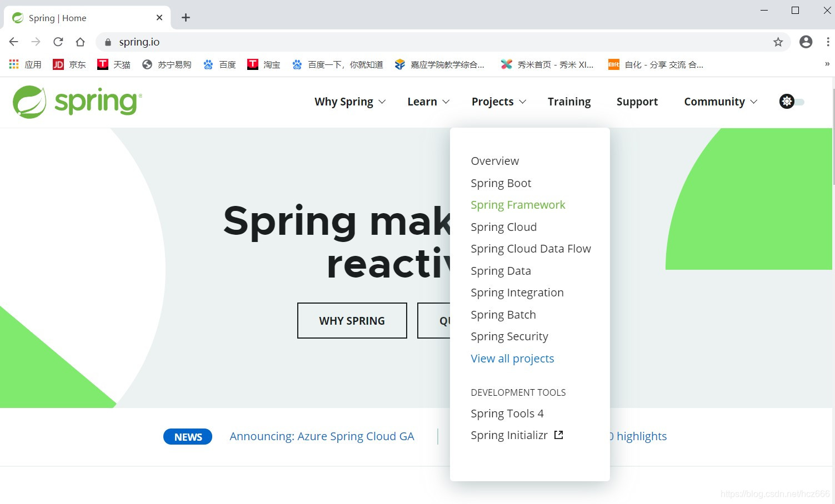Click the DEVELOPMENT TOOLS heading text
835x504 pixels.
coord(518,392)
